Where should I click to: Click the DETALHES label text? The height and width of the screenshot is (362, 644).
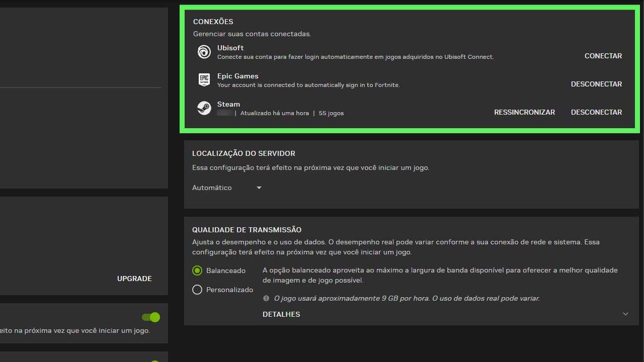click(281, 314)
